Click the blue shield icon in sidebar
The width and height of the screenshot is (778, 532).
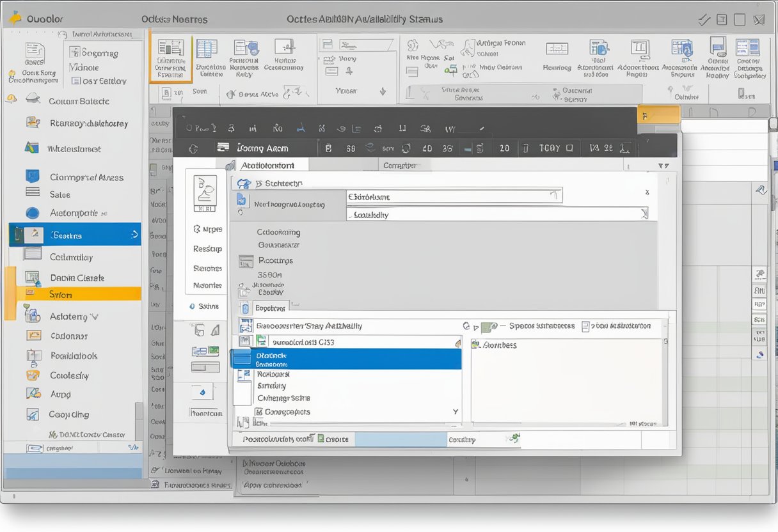coord(32,176)
